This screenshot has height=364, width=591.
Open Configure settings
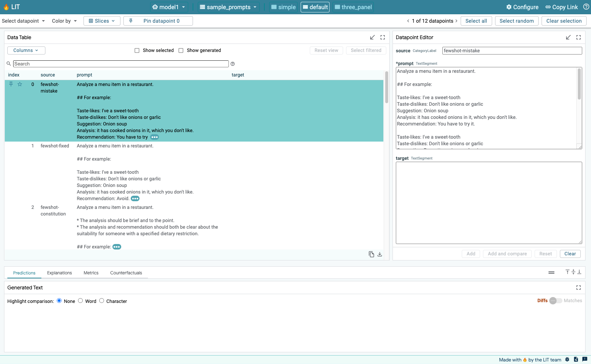(522, 7)
